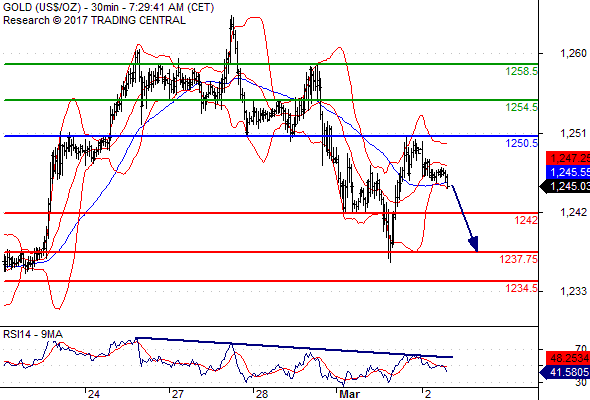590x400 pixels.
Task: Click the 24 date axis label
Action: tap(94, 394)
